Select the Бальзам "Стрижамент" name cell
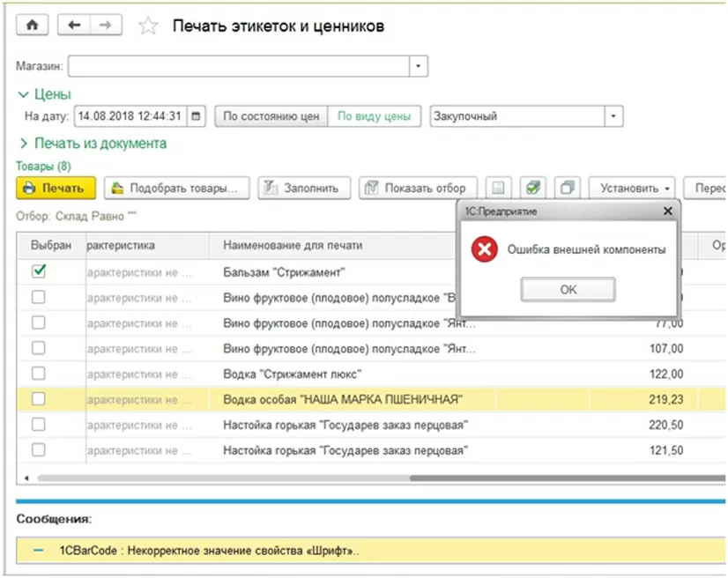728x578 pixels. (x=284, y=272)
